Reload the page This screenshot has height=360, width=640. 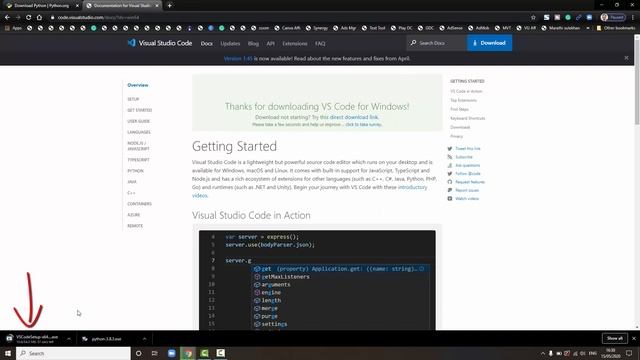(29, 17)
